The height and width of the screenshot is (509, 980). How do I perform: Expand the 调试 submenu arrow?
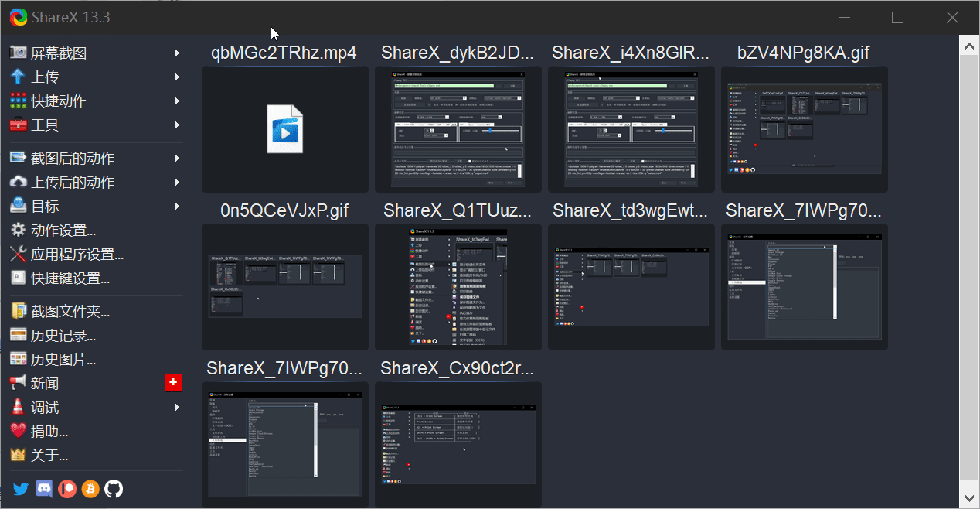coord(177,407)
